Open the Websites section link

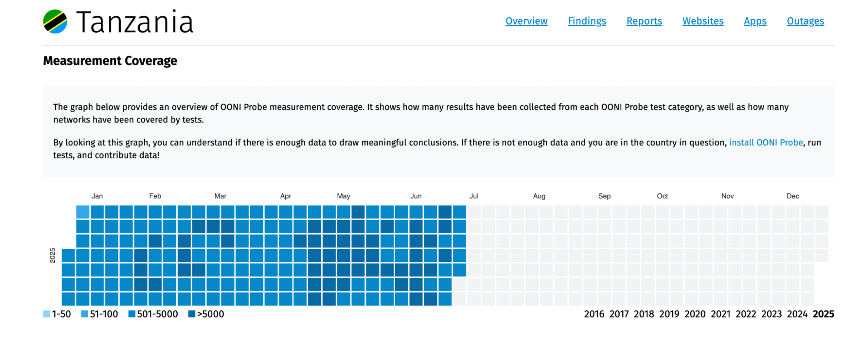(x=703, y=21)
